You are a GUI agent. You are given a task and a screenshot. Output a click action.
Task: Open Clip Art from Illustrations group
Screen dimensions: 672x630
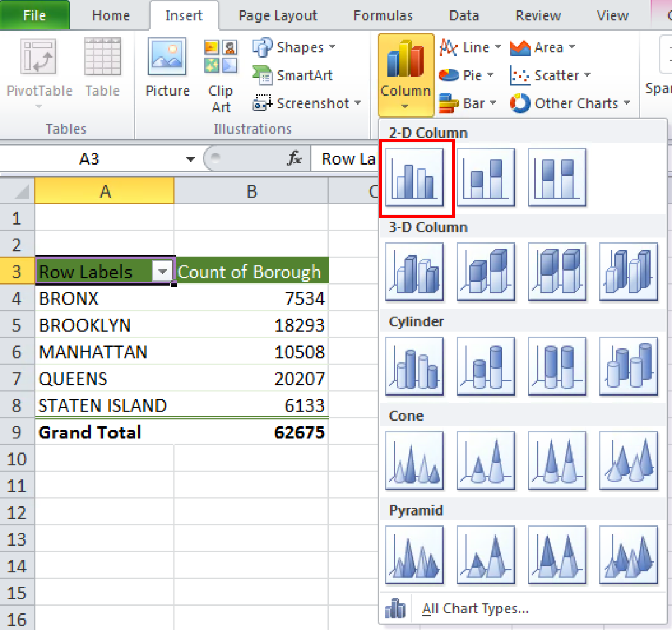click(220, 75)
